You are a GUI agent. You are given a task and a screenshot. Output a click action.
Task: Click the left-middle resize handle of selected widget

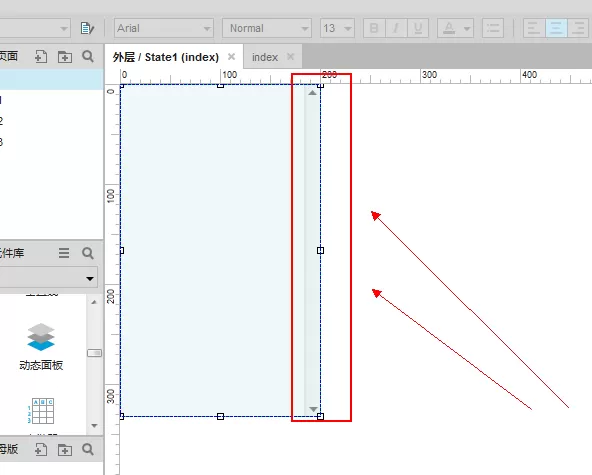[122, 250]
